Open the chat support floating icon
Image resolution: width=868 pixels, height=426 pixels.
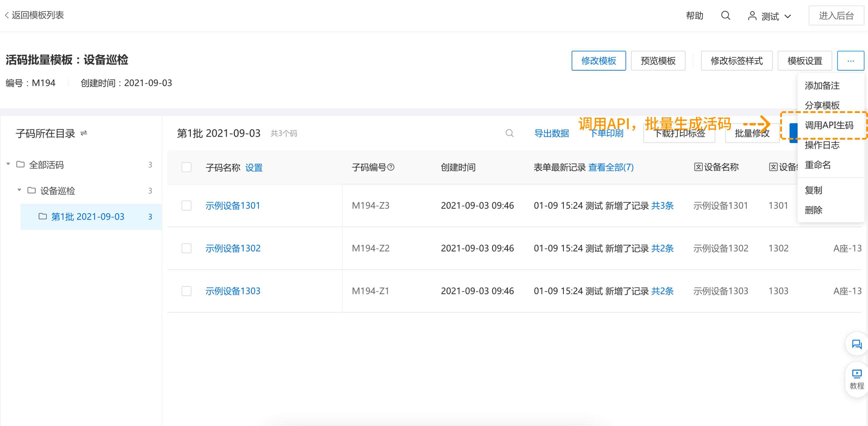(856, 344)
